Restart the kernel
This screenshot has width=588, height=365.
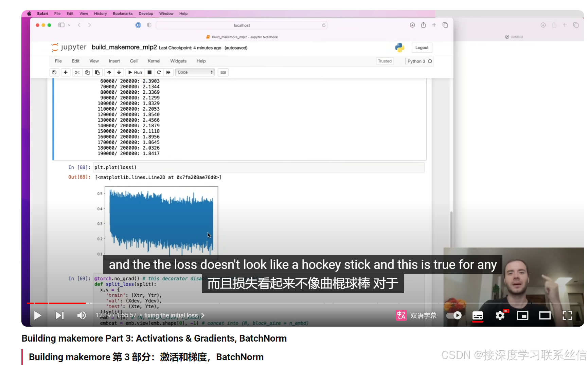click(x=159, y=72)
